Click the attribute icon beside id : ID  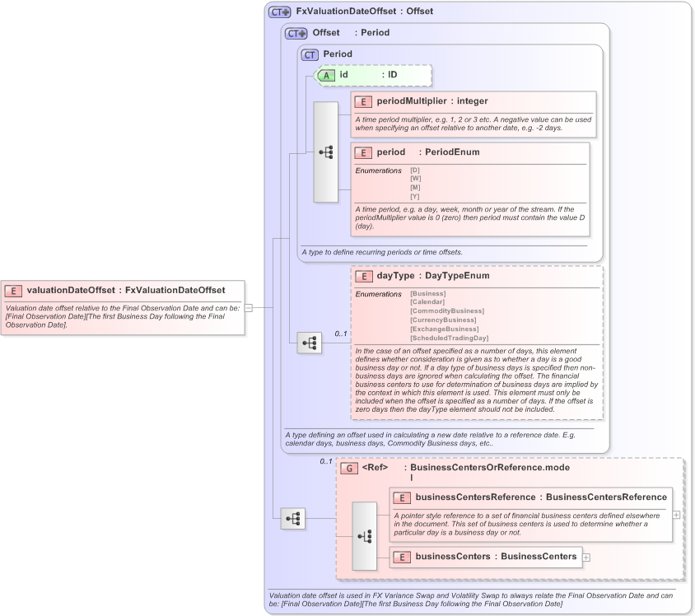(x=328, y=75)
